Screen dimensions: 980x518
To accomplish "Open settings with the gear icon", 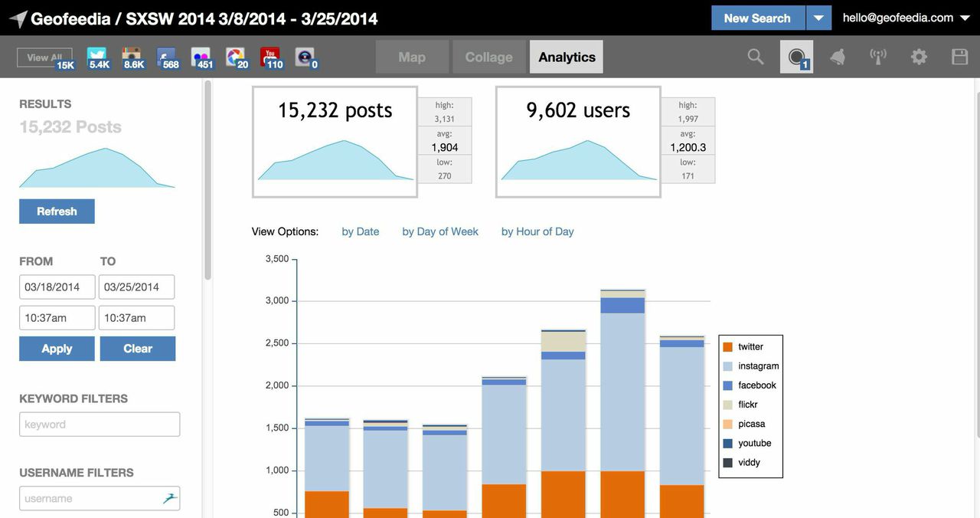I will click(919, 57).
